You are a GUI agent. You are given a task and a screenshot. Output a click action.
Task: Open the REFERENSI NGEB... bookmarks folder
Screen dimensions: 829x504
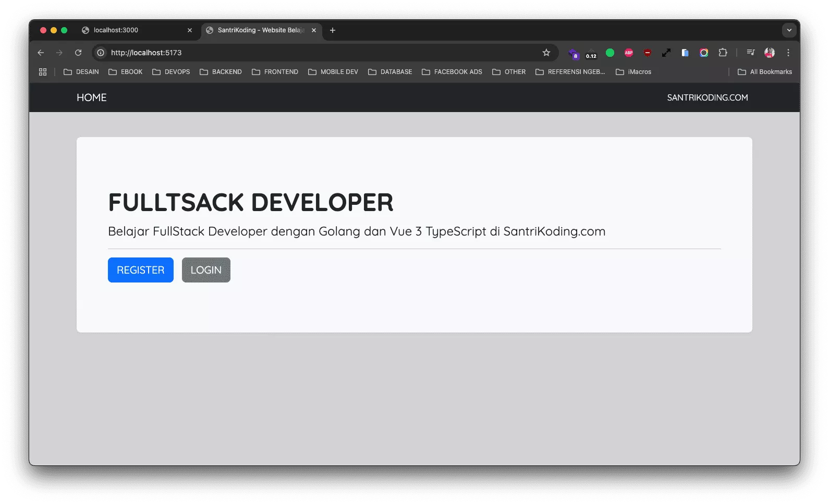tap(570, 72)
